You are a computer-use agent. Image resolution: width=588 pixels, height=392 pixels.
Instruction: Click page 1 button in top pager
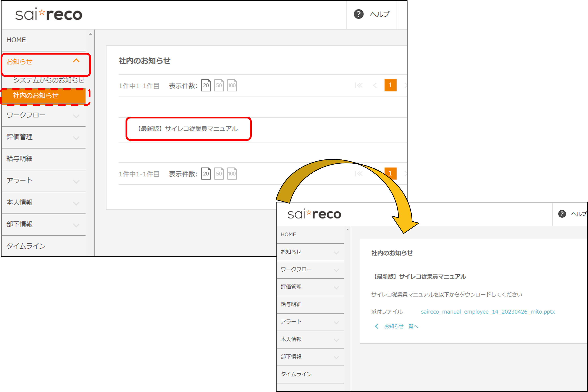tap(390, 85)
